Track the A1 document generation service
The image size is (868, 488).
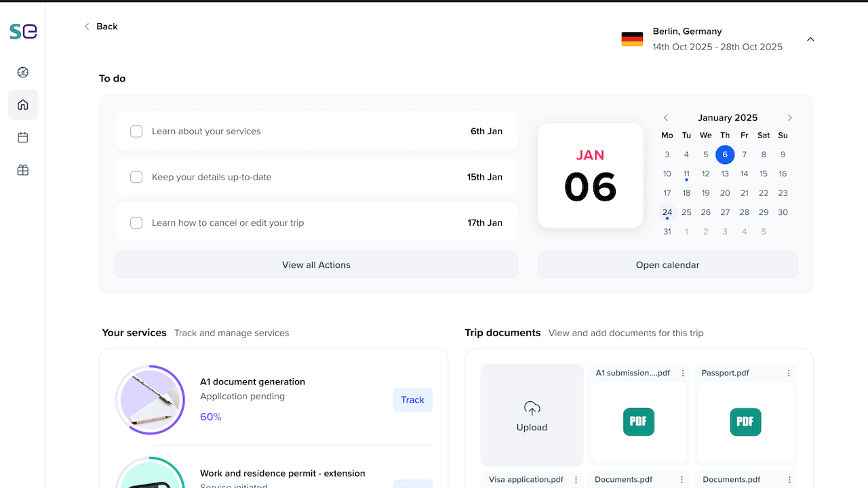[412, 400]
